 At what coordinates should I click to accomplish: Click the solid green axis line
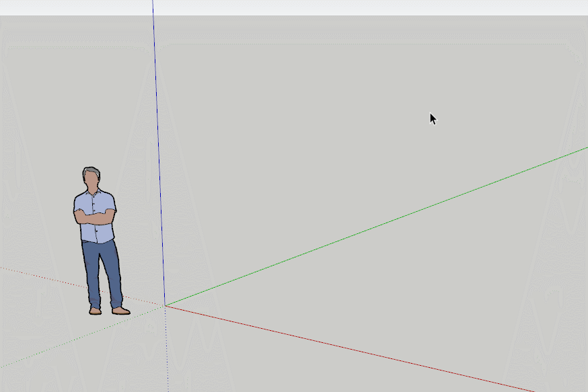point(376,227)
